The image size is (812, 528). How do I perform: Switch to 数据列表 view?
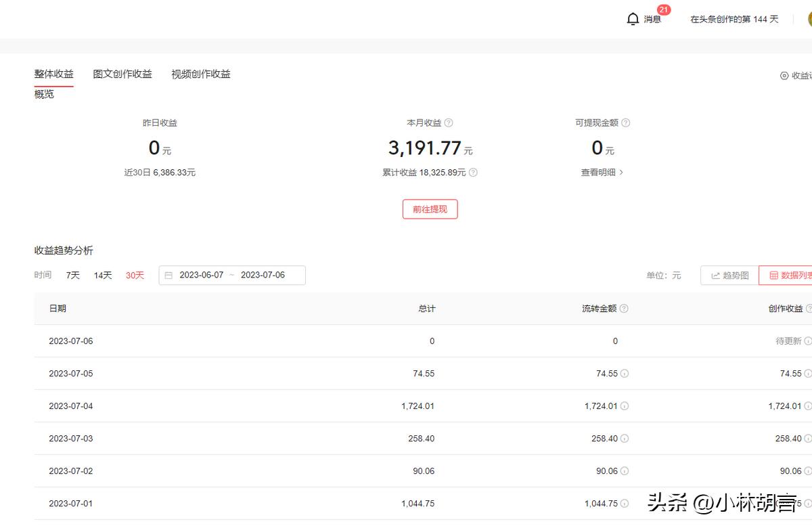click(x=788, y=276)
